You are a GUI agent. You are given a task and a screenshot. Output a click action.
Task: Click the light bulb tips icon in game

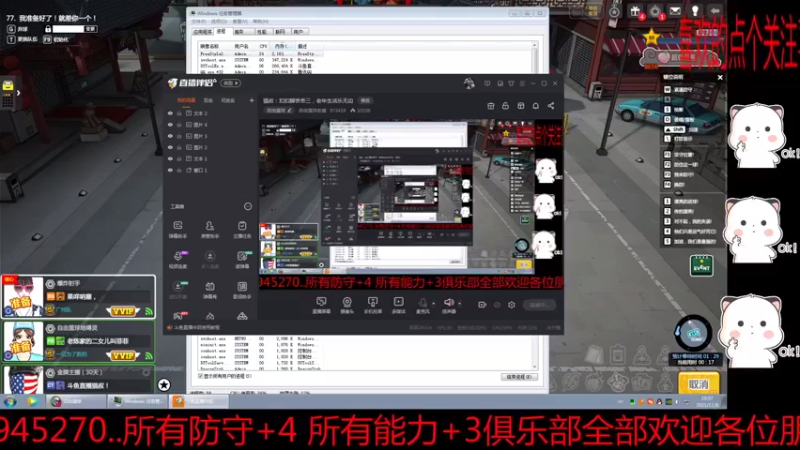pos(695,11)
